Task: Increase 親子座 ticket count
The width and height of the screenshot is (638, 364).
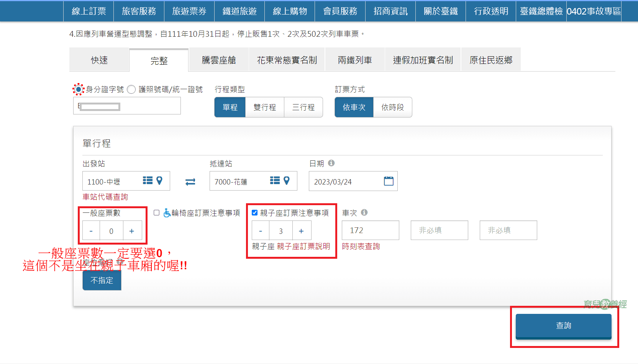Action: pyautogui.click(x=302, y=231)
